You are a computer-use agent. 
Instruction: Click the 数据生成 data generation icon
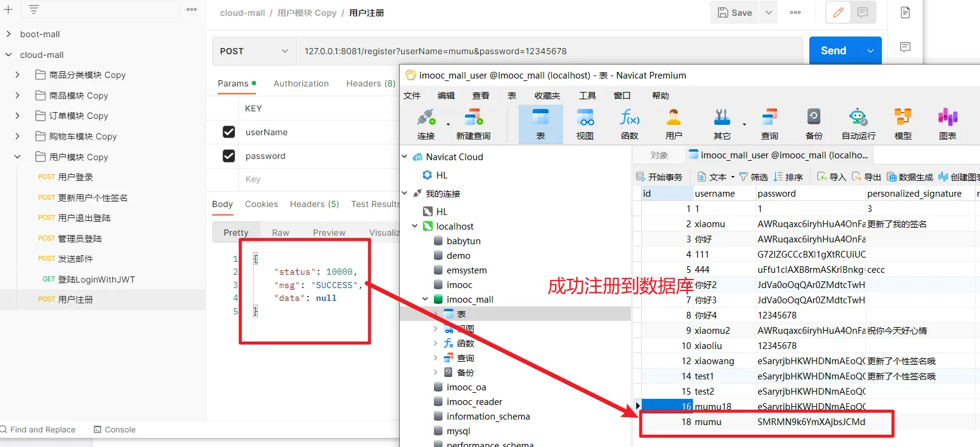892,177
